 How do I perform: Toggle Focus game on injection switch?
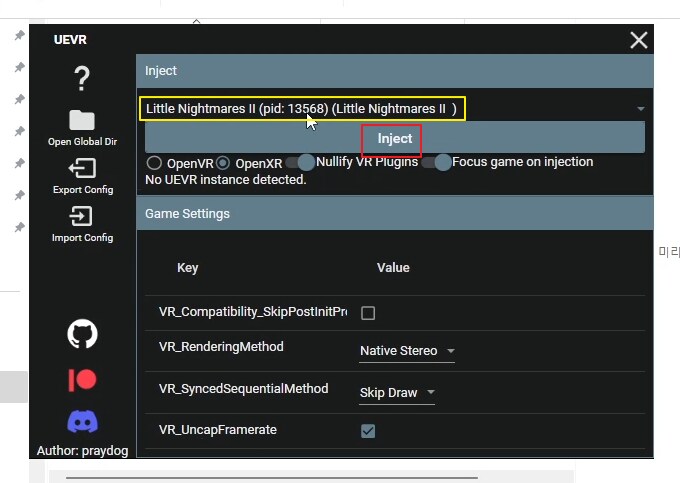pyautogui.click(x=437, y=162)
